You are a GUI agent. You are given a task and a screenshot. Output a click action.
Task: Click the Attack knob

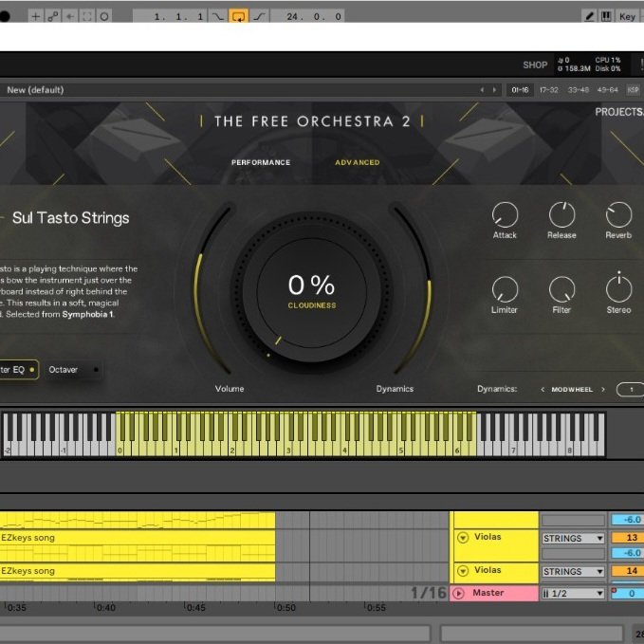click(505, 214)
